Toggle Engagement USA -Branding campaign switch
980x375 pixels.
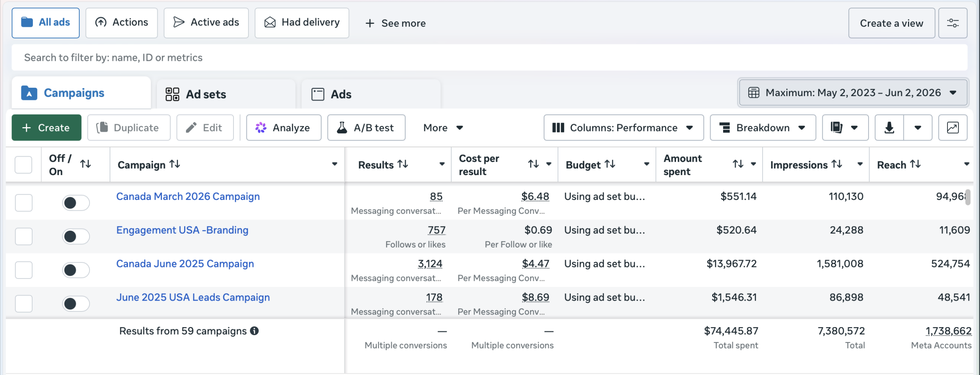pyautogui.click(x=76, y=236)
